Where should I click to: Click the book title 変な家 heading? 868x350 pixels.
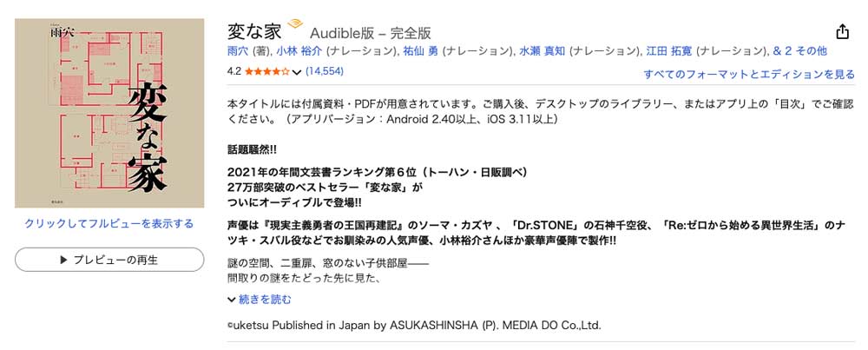253,30
